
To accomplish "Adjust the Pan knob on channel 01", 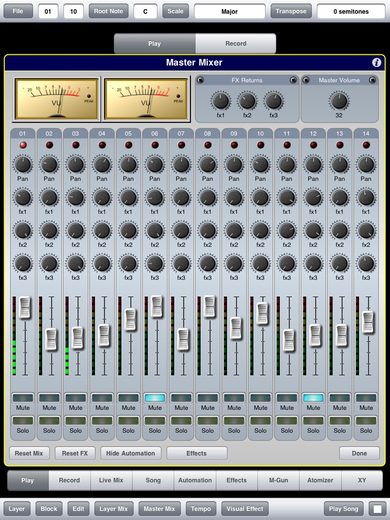I will tap(23, 164).
